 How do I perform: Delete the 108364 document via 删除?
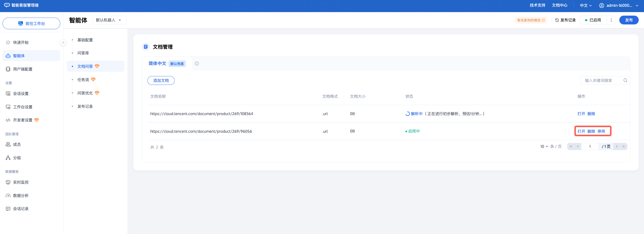591,114
